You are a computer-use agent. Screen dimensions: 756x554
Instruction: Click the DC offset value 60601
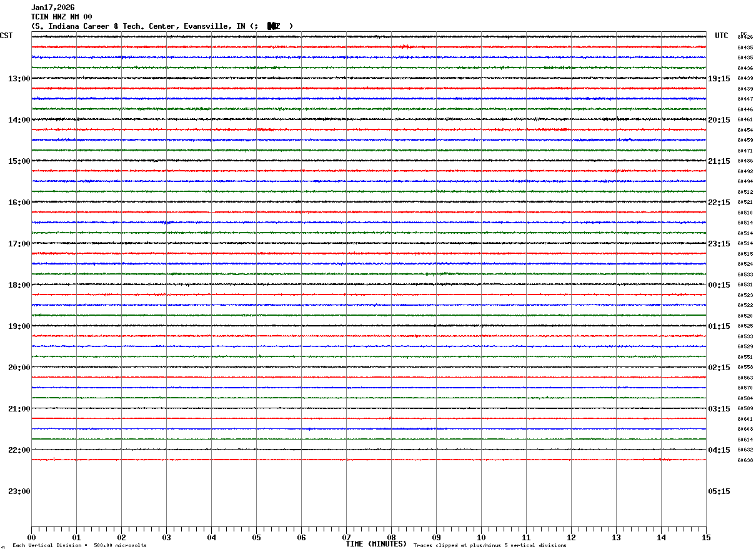pyautogui.click(x=745, y=419)
